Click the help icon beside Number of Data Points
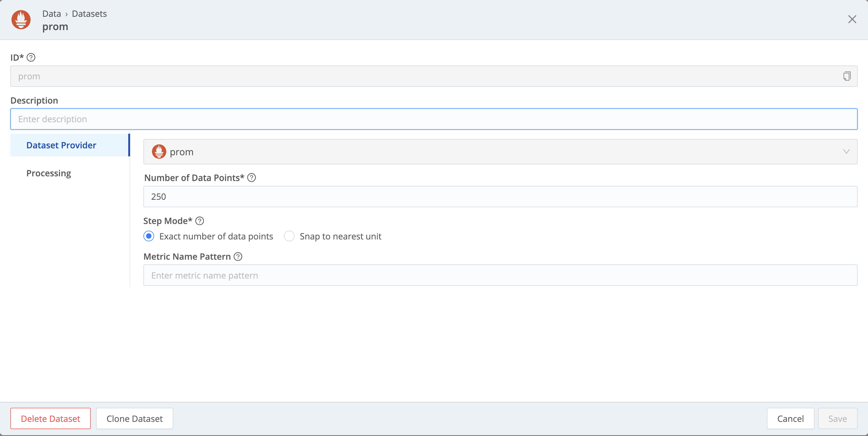Screen dimensions: 868x436 252,178
